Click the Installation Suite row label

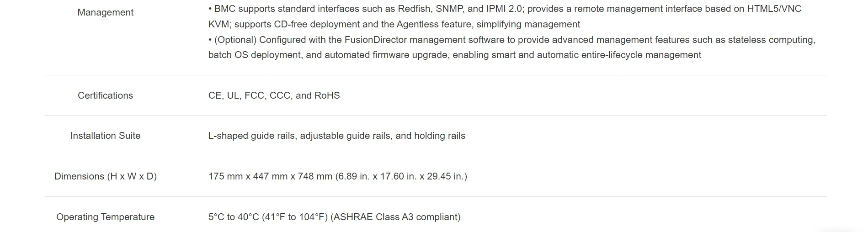click(x=105, y=136)
